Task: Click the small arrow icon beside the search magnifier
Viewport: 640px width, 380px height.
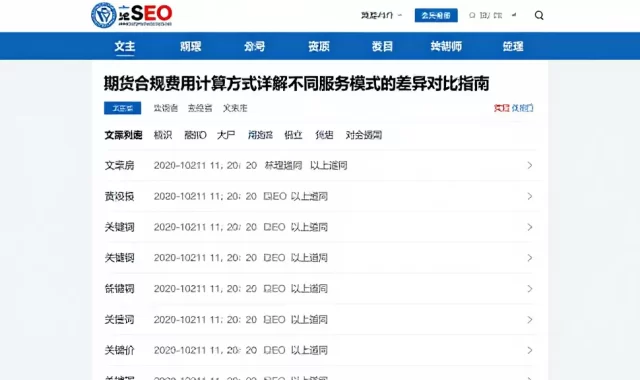Action: point(514,15)
